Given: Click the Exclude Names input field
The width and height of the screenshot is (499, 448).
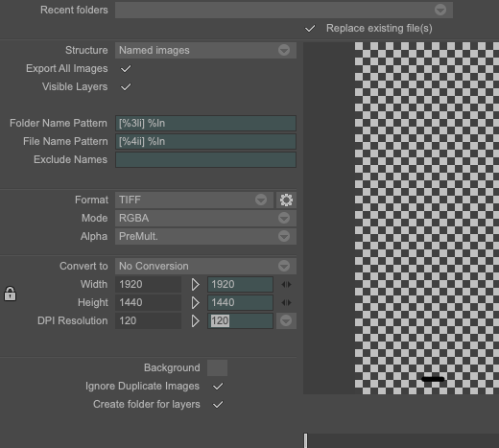Looking at the screenshot, I should 205,159.
